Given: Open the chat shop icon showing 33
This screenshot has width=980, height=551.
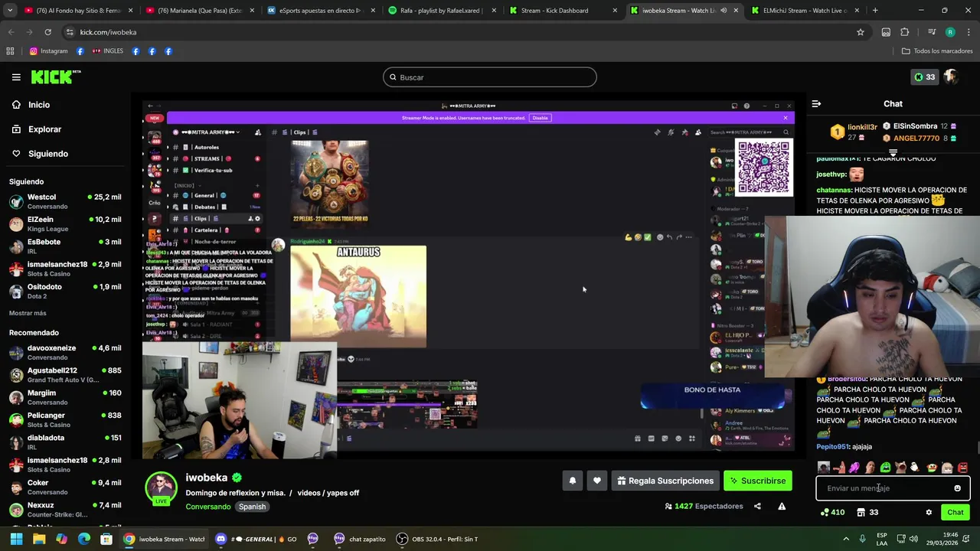Looking at the screenshot, I should [867, 513].
